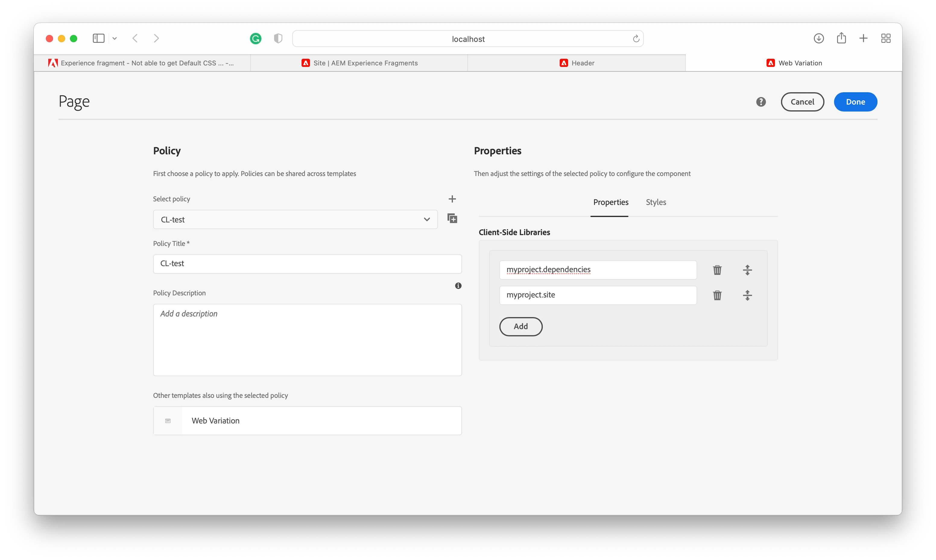This screenshot has height=560, width=936.
Task: Click the Policy Description info icon
Action: 458,286
